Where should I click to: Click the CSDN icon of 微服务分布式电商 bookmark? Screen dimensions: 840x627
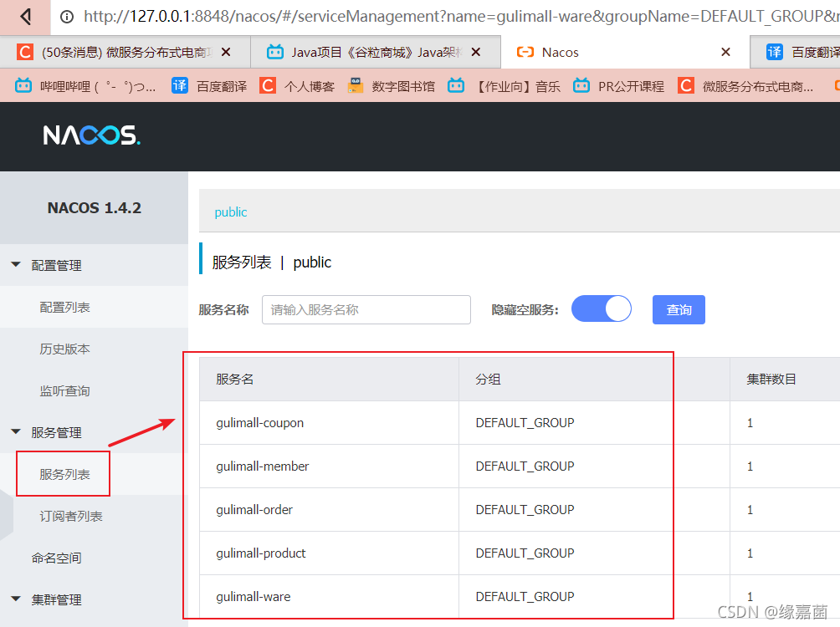[x=686, y=85]
